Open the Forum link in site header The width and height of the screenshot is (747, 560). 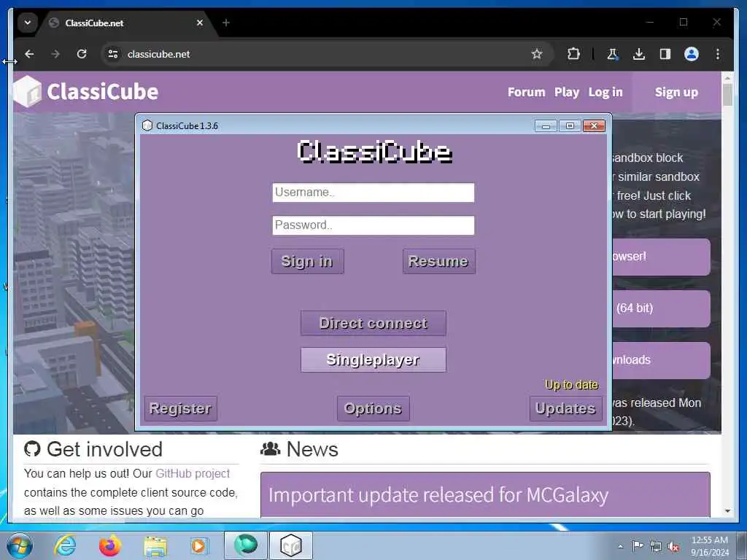[526, 92]
